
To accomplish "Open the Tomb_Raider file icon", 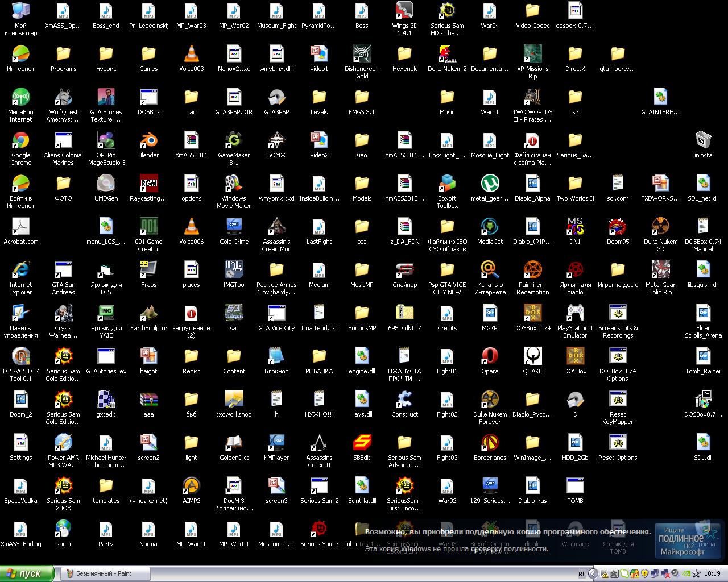I will coord(703,356).
